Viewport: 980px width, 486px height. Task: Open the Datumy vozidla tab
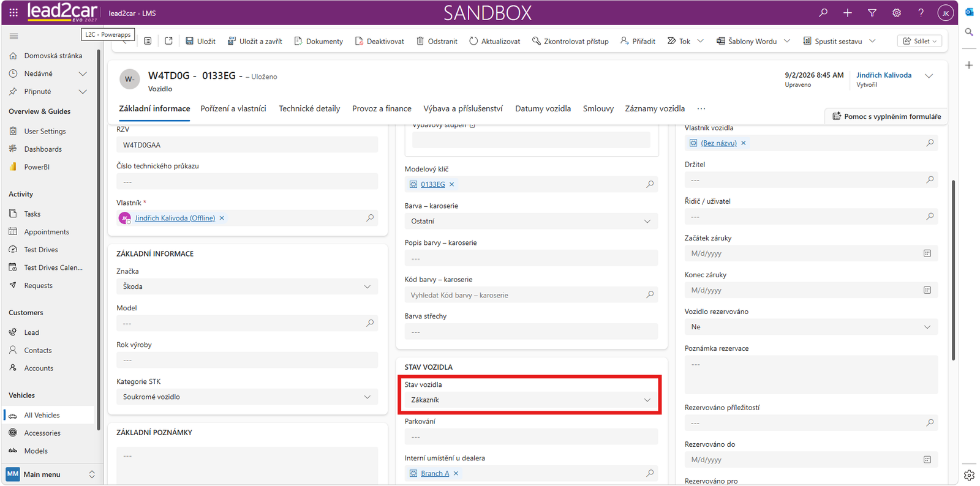543,108
